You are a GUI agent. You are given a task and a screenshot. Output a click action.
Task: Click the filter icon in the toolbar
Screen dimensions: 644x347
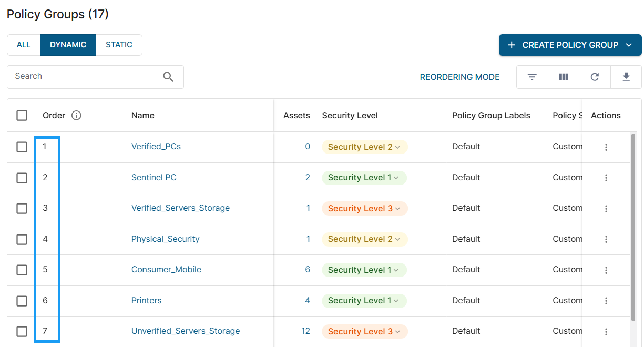tap(532, 77)
